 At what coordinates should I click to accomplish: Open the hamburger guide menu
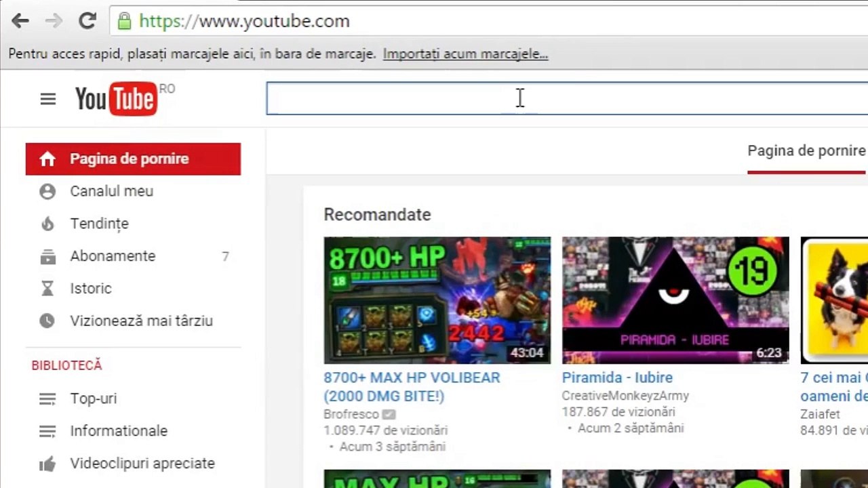point(47,100)
